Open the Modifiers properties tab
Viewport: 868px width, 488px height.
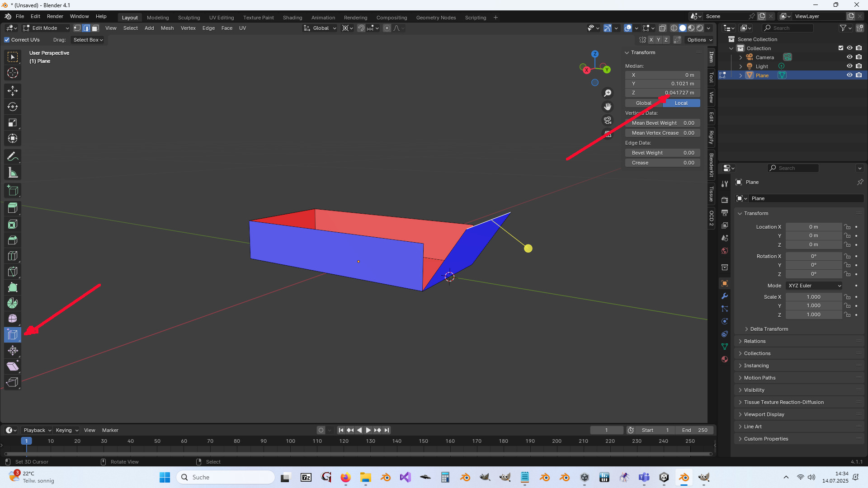(x=725, y=296)
